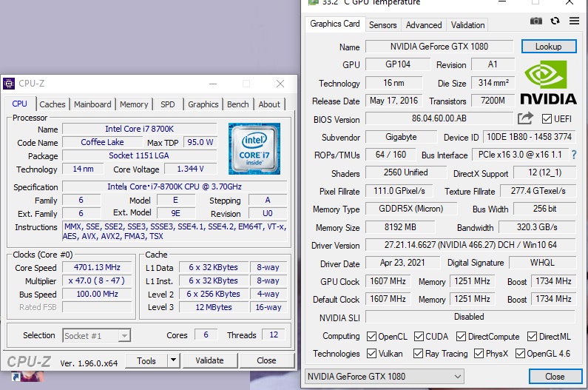Click the Release Date May 17, 2016 field
Viewport: 588px width, 390px height.
(393, 100)
